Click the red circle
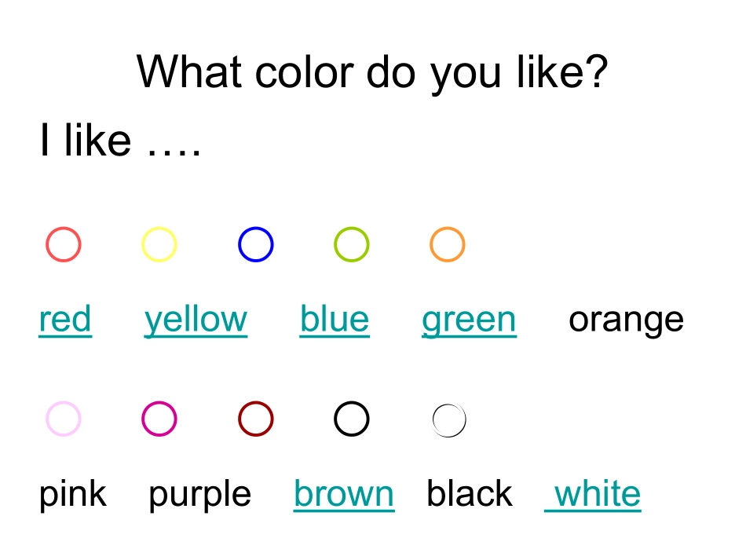 coord(64,244)
